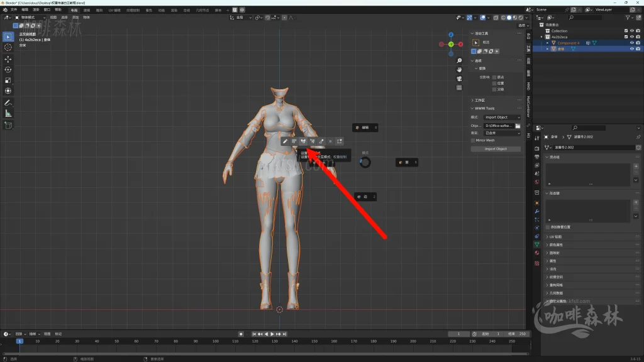
Task: Click the pencil mode icon in pie menu row
Action: (285, 141)
